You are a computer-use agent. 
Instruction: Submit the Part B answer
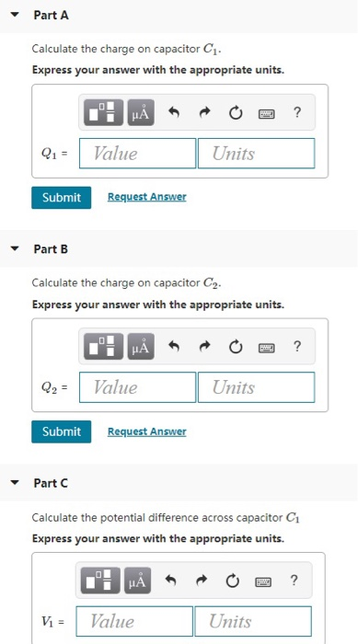(62, 431)
